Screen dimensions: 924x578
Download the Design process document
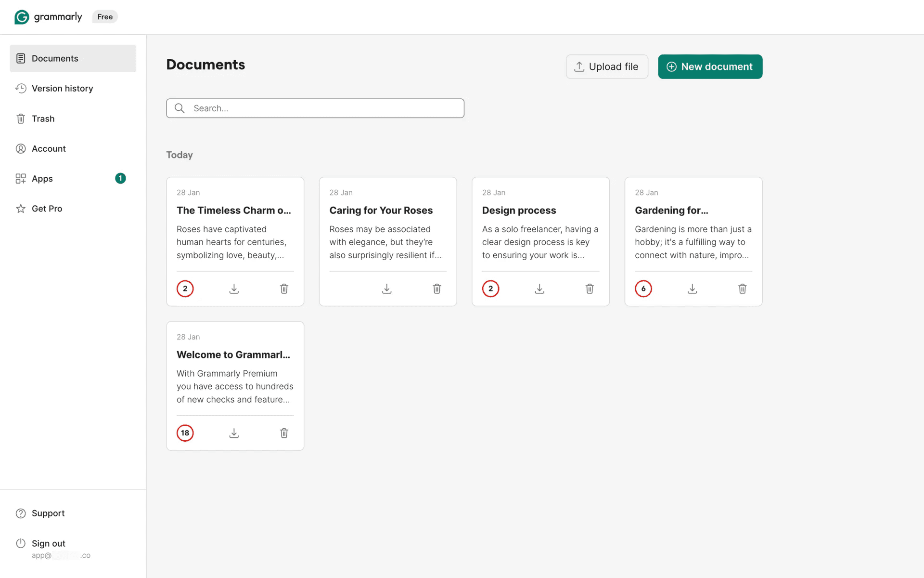(x=539, y=289)
